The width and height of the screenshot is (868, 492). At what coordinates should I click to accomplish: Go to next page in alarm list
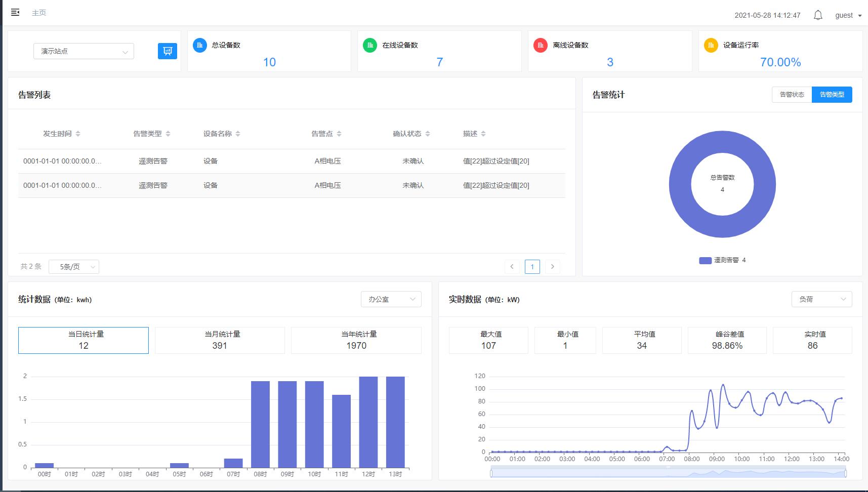552,267
